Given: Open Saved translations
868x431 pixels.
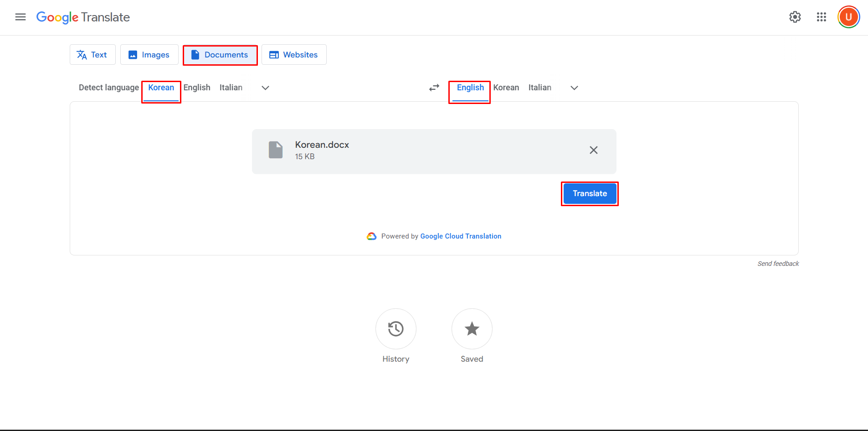Looking at the screenshot, I should pos(472,328).
